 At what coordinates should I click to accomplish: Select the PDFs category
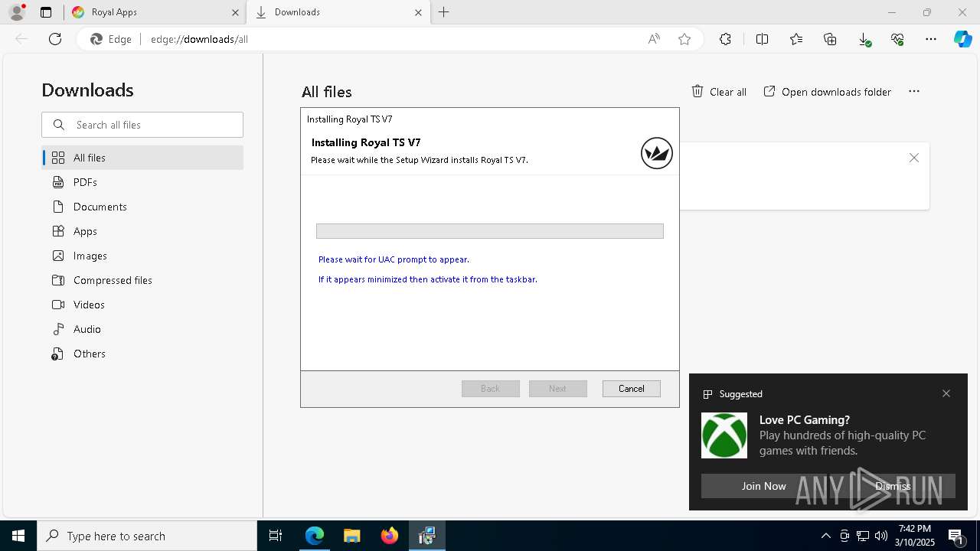point(142,182)
